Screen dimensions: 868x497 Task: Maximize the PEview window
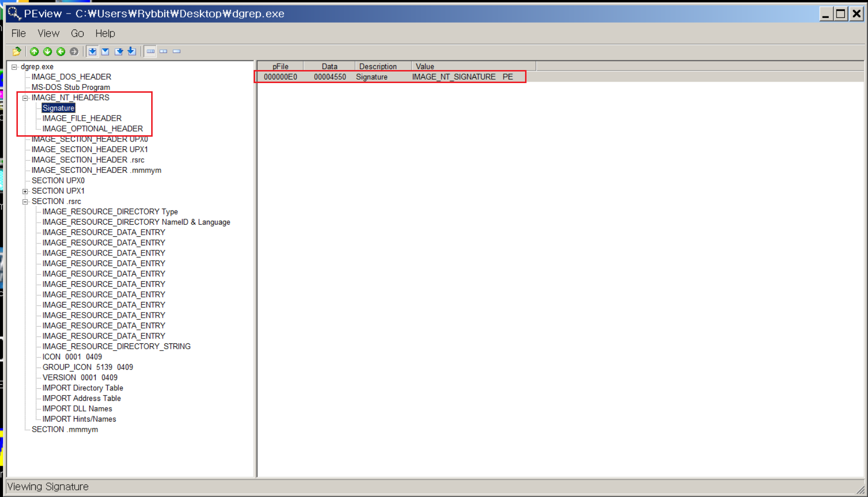pos(841,14)
